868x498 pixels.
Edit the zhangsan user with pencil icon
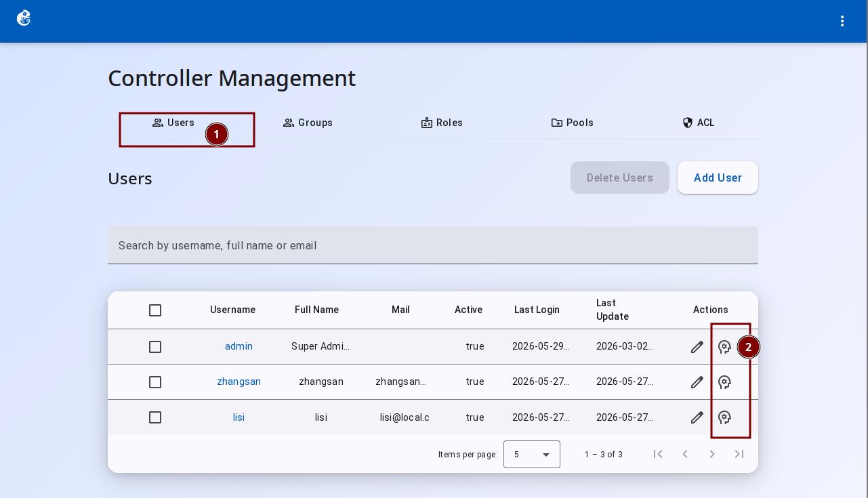pyautogui.click(x=697, y=382)
